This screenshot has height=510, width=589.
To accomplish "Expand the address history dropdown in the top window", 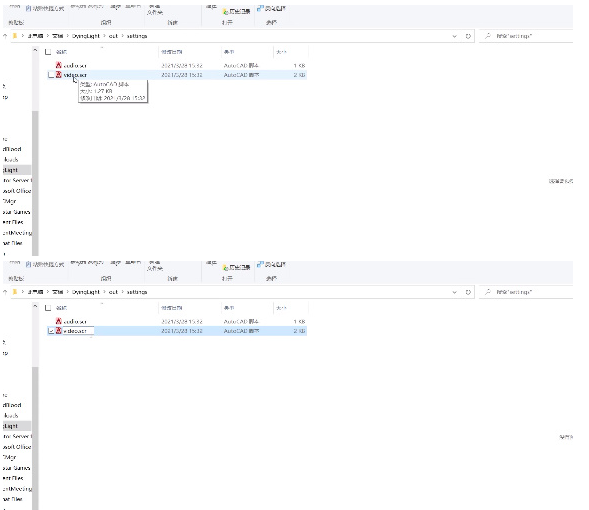I will (455, 36).
